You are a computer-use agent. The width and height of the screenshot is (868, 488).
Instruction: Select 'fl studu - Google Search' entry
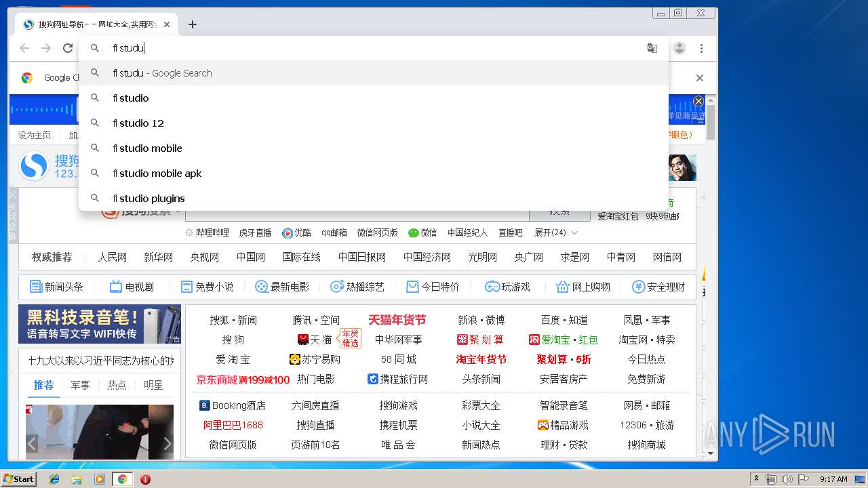click(374, 73)
